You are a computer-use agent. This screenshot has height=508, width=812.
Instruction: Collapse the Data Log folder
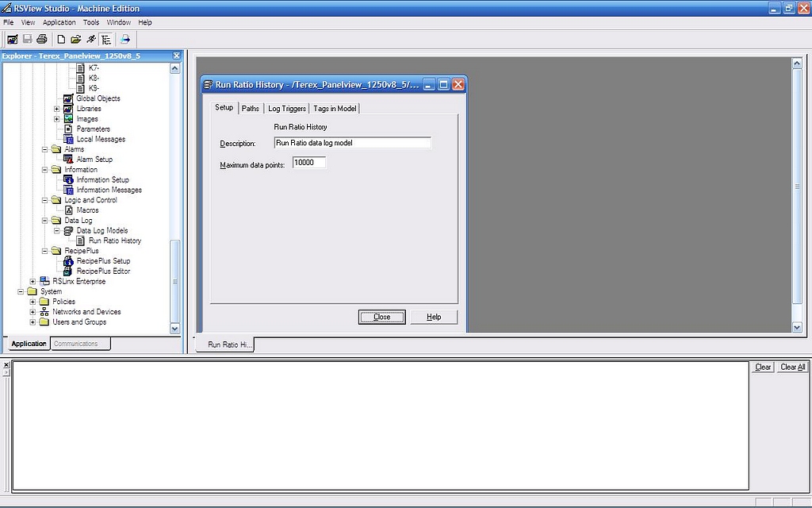tap(45, 221)
